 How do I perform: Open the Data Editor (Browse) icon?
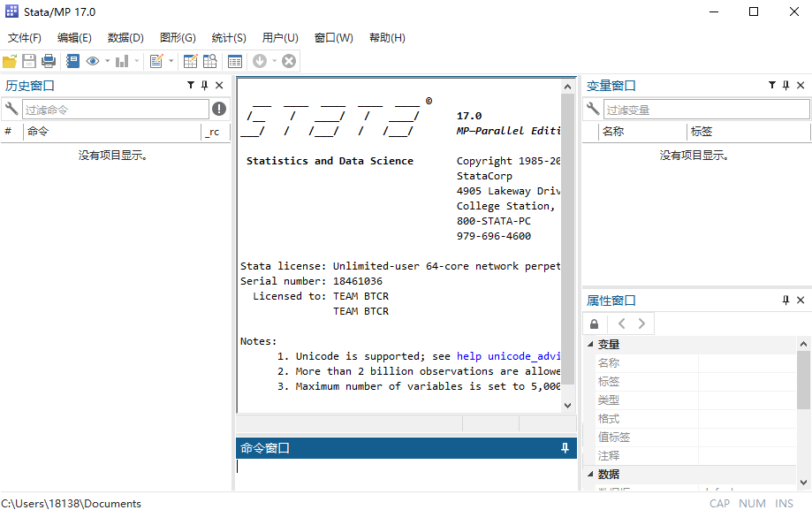(x=210, y=61)
